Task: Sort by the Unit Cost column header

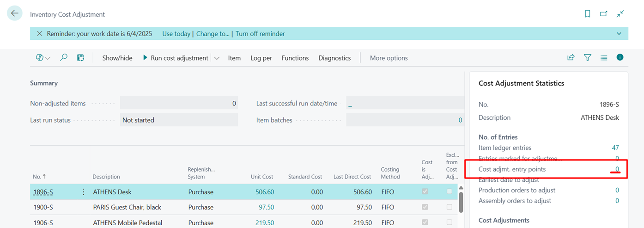Action: coord(261,177)
